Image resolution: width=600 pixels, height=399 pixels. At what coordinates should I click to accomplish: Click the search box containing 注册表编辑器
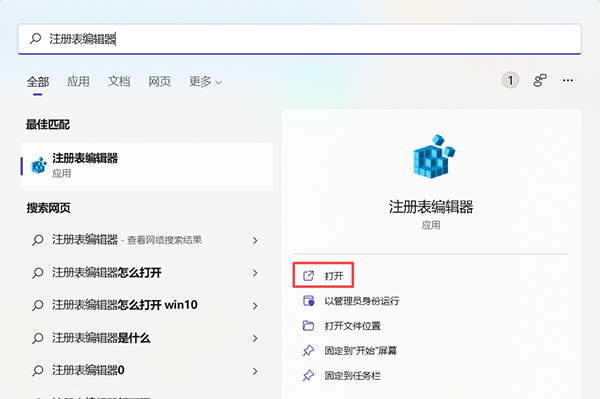coord(300,39)
